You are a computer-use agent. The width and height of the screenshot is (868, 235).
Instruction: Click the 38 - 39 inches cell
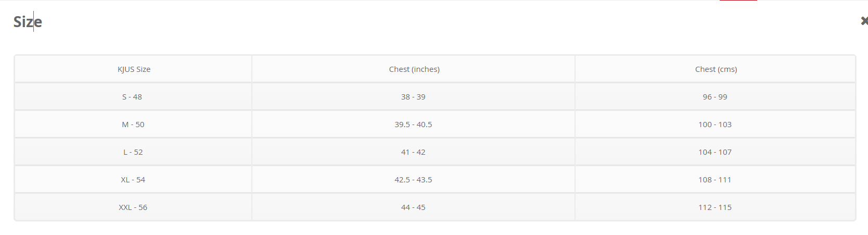click(413, 97)
